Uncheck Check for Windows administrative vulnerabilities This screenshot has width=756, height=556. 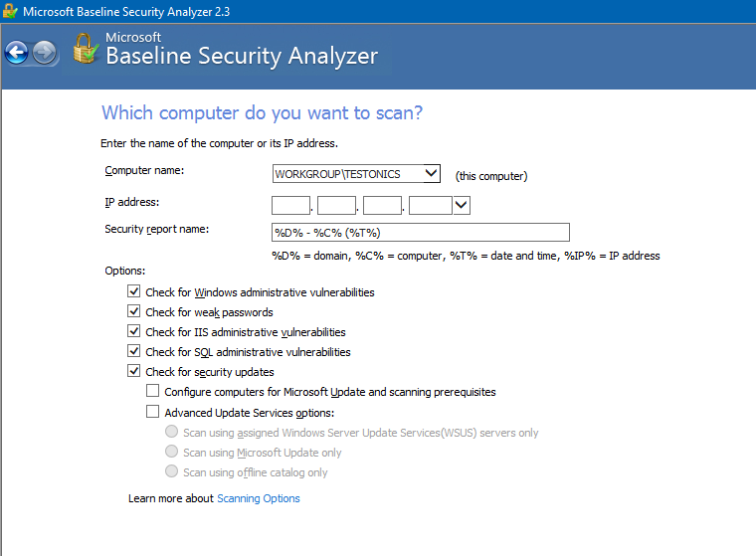[x=134, y=292]
